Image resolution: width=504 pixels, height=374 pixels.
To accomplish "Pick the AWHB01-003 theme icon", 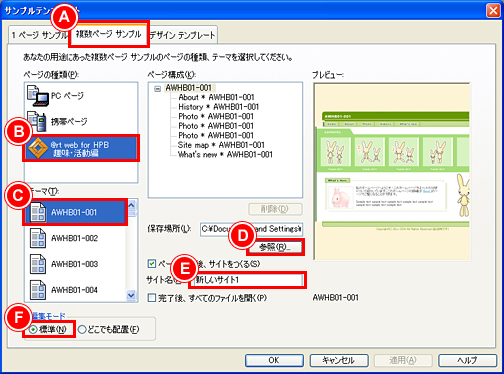I will tap(38, 264).
